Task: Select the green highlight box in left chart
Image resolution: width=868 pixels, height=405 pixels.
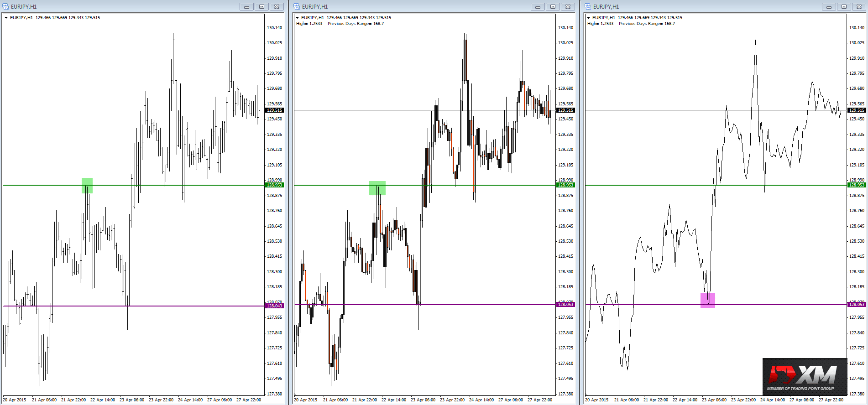Action: tap(87, 186)
